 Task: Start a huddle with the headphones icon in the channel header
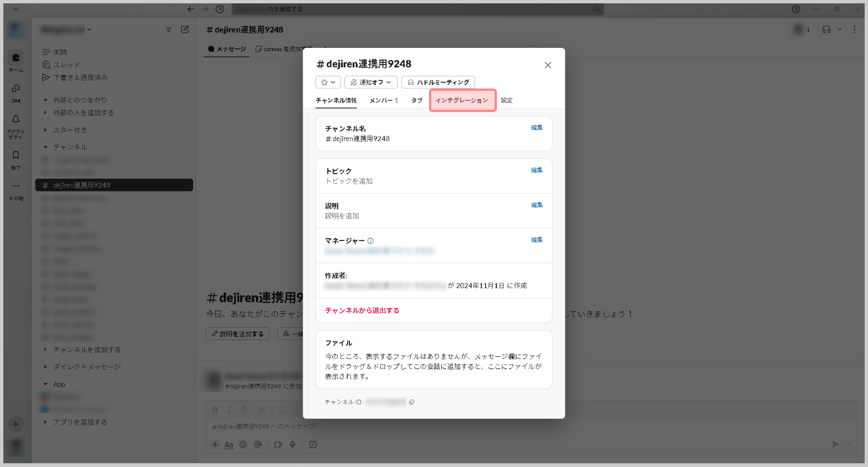pyautogui.click(x=826, y=30)
